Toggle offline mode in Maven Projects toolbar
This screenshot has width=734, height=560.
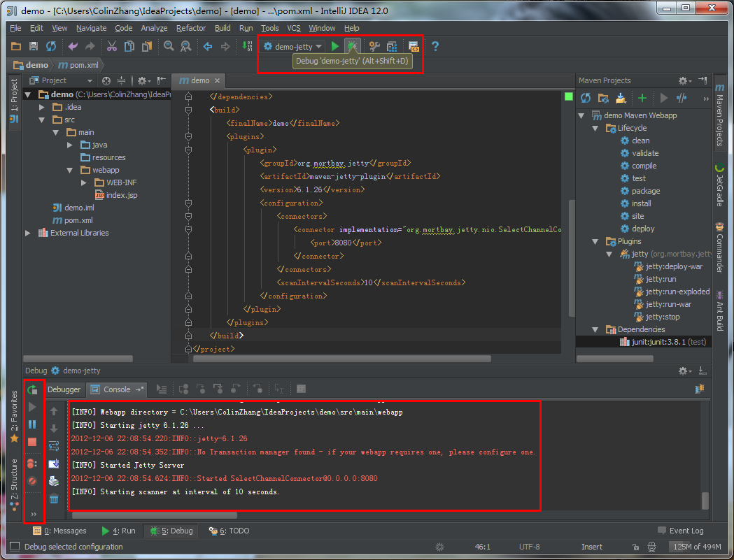[681, 98]
